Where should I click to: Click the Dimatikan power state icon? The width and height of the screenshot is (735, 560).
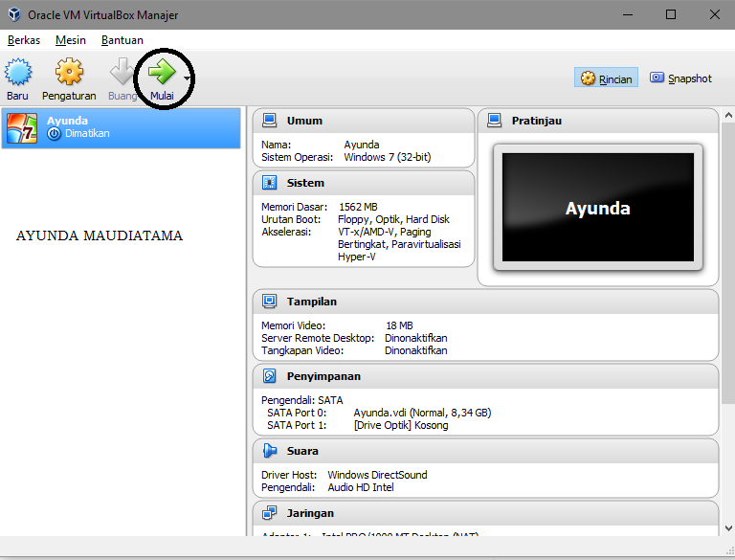tap(55, 134)
